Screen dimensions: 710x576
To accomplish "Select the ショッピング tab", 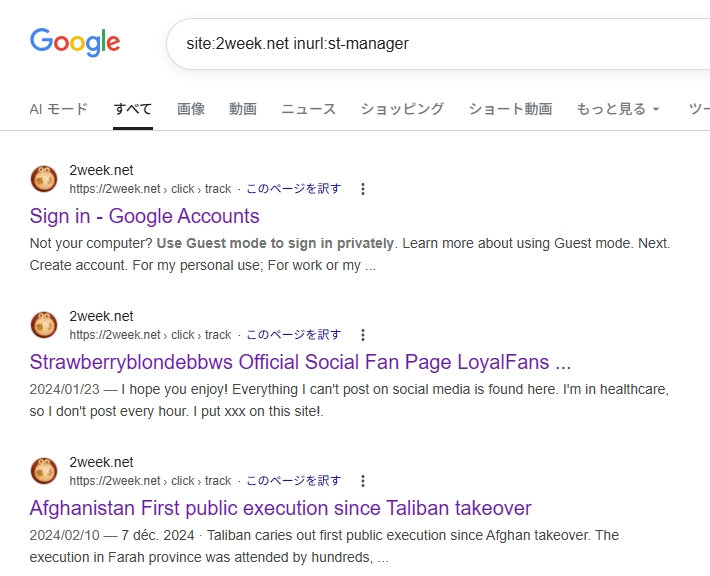I will pos(402,109).
